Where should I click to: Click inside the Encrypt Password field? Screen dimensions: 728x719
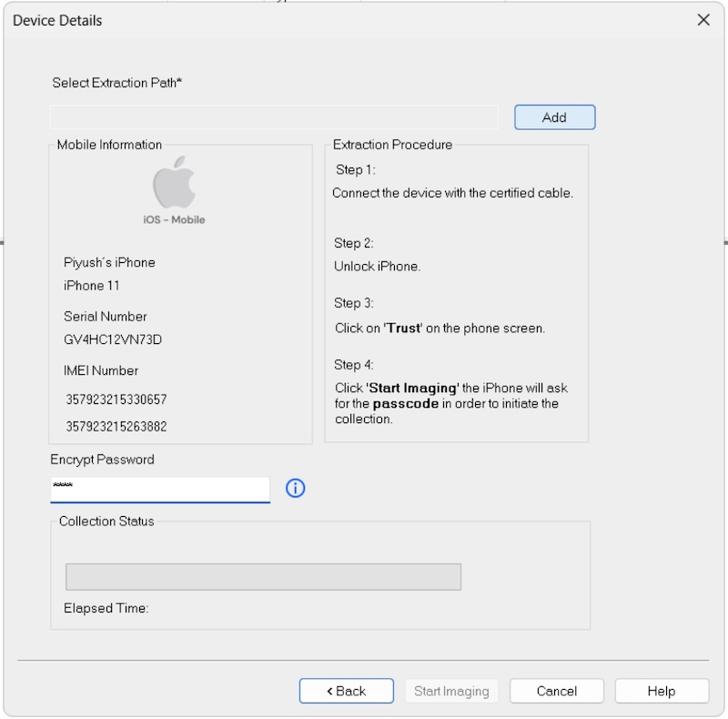pos(159,488)
